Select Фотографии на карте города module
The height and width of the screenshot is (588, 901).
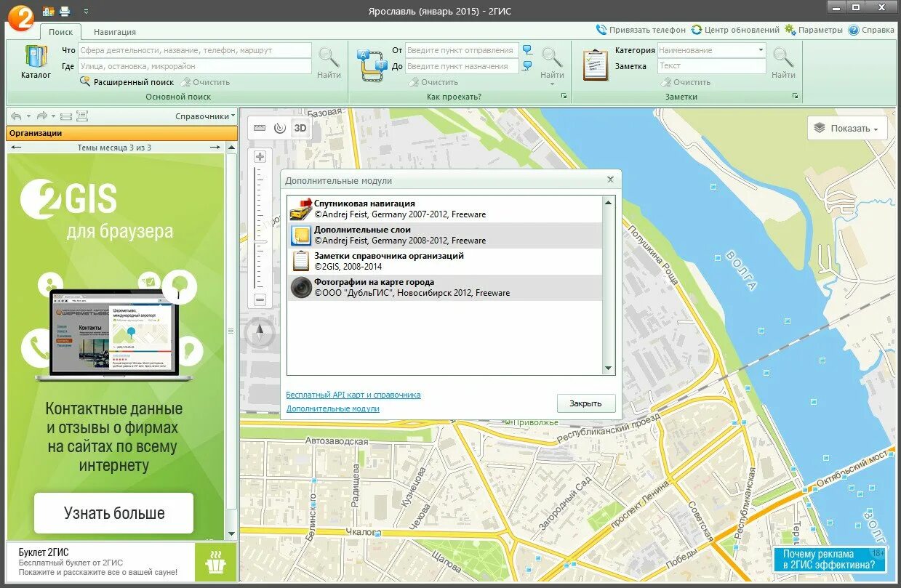(x=444, y=288)
